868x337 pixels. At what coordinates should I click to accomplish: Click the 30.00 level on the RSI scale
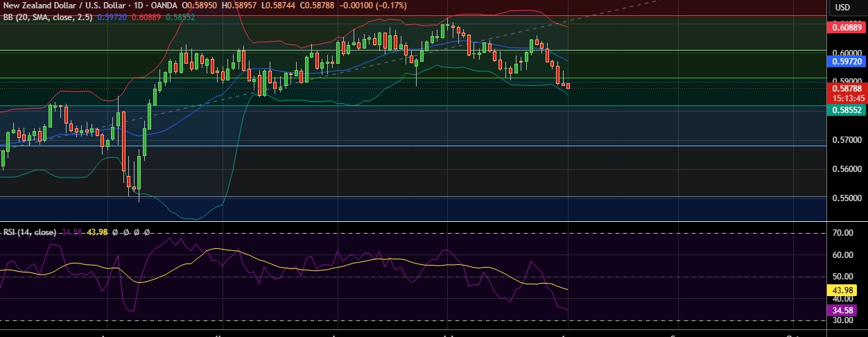842,320
